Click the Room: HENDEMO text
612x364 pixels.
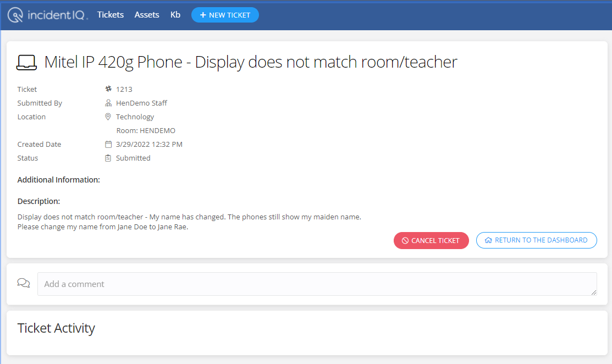click(146, 131)
